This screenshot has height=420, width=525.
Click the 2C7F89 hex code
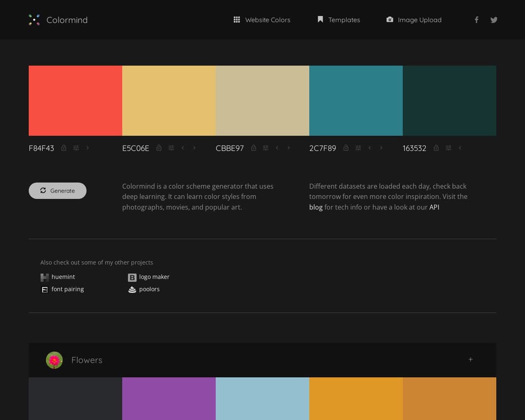pyautogui.click(x=322, y=148)
